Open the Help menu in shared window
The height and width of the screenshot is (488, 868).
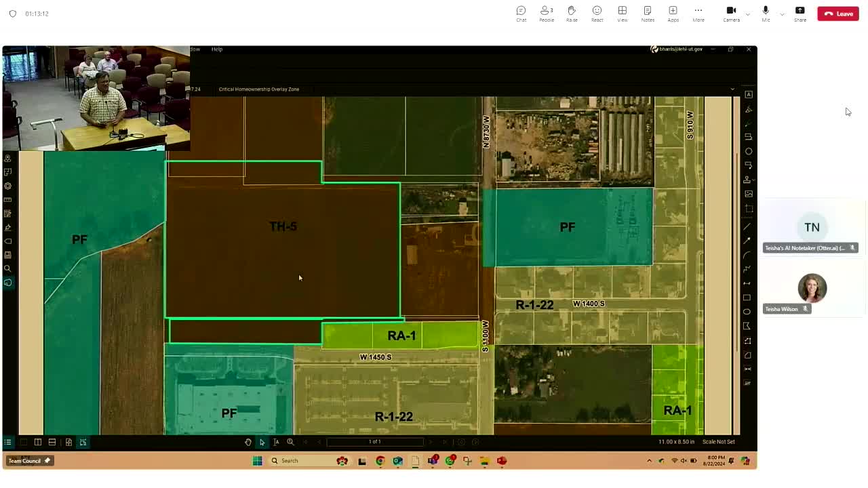[217, 49]
